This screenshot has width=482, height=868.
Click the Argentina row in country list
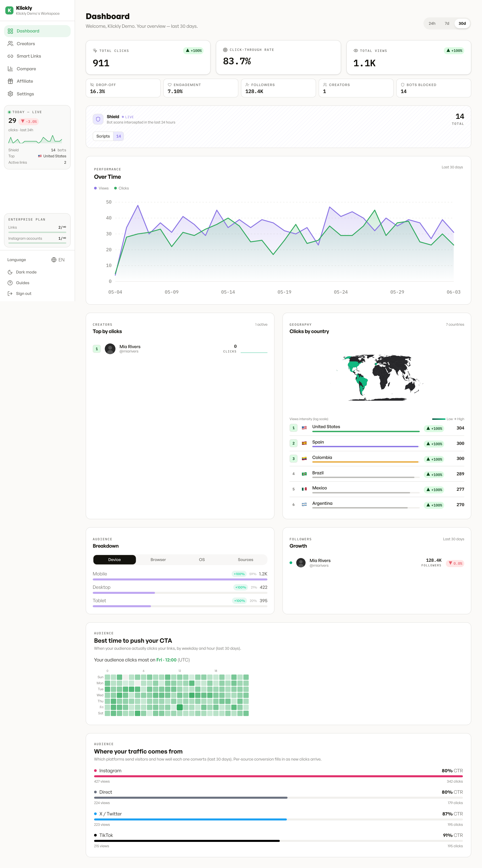[x=377, y=505]
